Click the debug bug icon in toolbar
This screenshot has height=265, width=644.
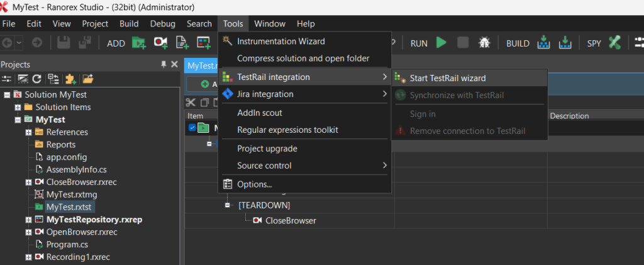tap(484, 43)
